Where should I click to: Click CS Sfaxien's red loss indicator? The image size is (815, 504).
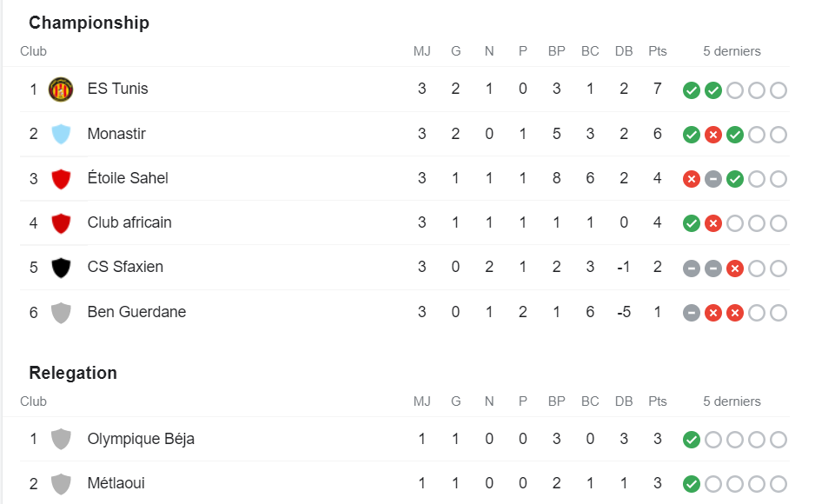click(735, 269)
